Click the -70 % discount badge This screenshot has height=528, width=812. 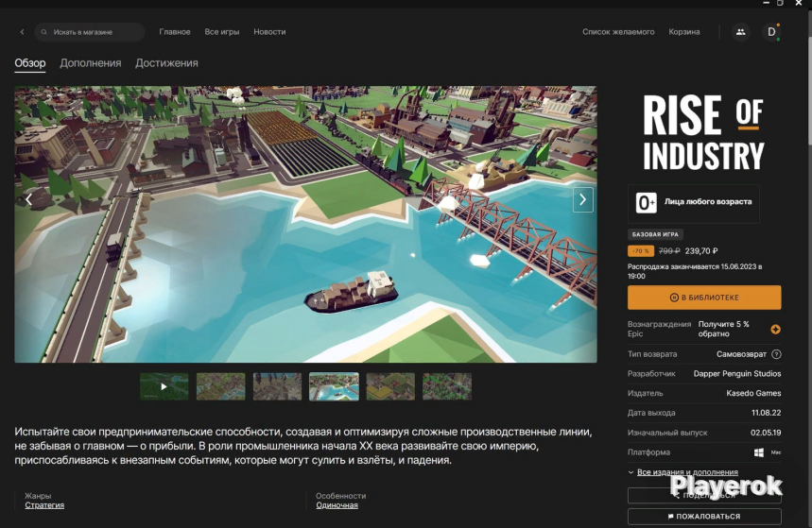click(x=641, y=251)
